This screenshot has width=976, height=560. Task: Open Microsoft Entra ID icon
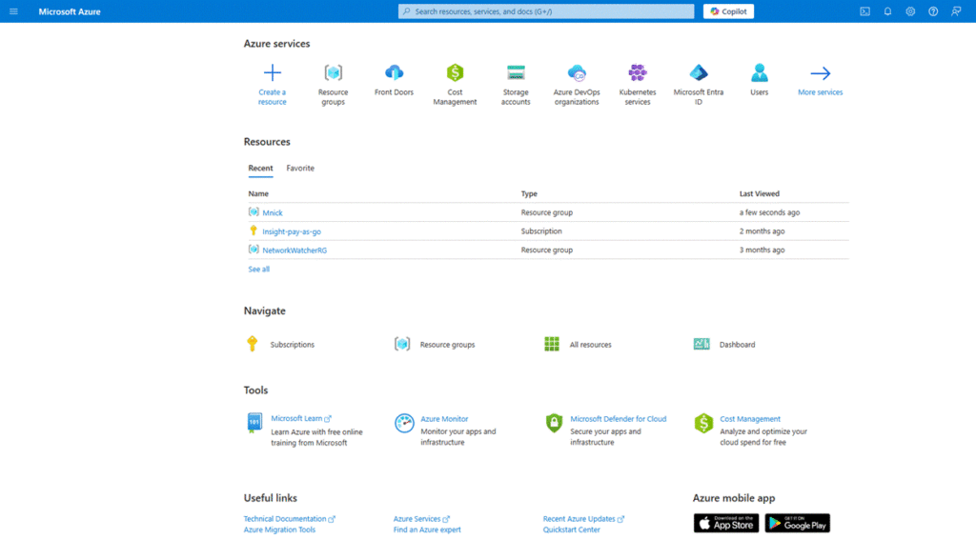tap(699, 73)
